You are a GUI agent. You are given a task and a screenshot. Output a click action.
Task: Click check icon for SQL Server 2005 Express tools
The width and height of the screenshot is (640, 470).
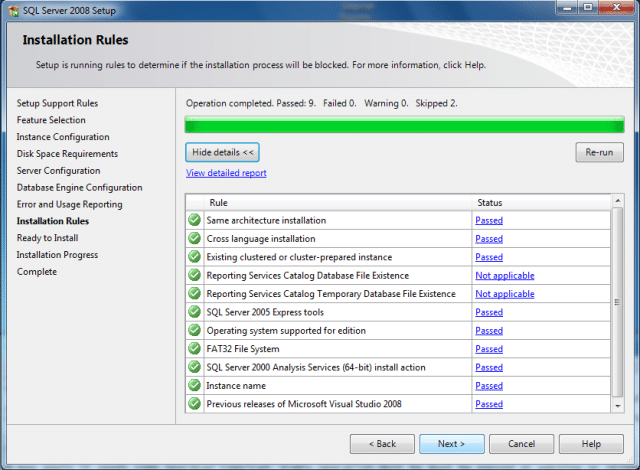[x=195, y=312]
